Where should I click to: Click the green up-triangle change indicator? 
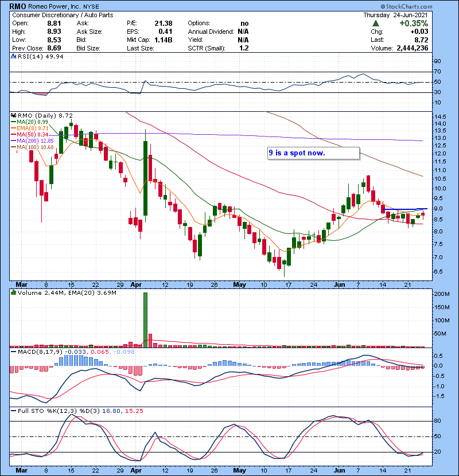[x=376, y=24]
